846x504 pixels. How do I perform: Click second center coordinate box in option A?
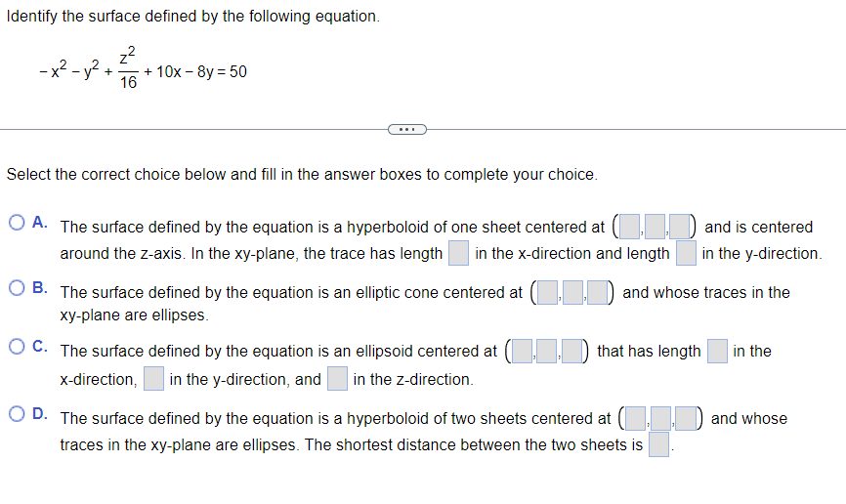[x=655, y=227]
